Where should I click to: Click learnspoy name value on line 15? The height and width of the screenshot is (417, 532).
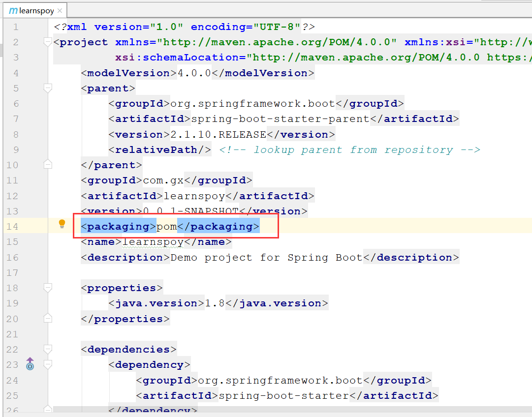coord(153,242)
